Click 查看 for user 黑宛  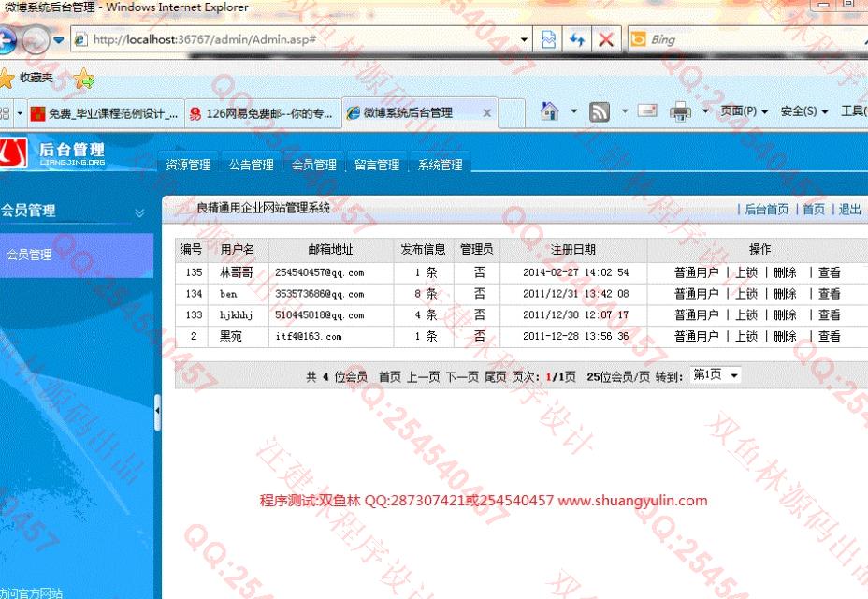pos(830,336)
